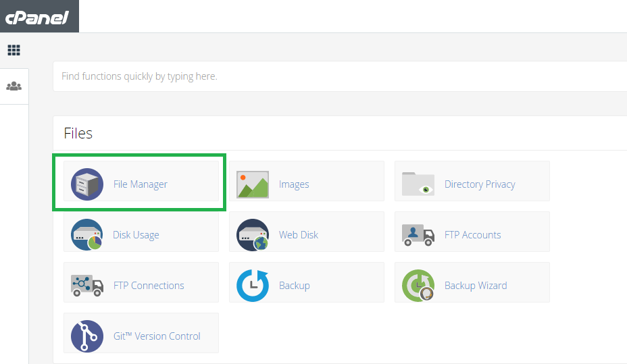Collapse the Files section header
The image size is (627, 364).
click(x=340, y=134)
